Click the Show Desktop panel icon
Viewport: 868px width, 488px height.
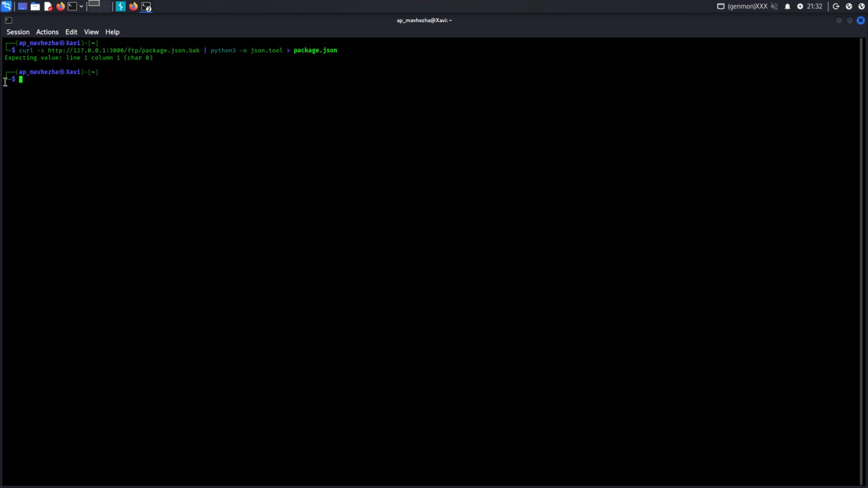22,7
